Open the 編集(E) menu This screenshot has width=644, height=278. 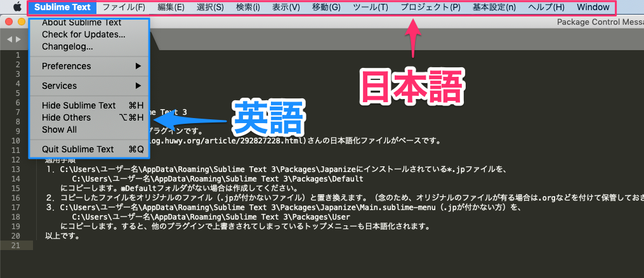point(171,7)
